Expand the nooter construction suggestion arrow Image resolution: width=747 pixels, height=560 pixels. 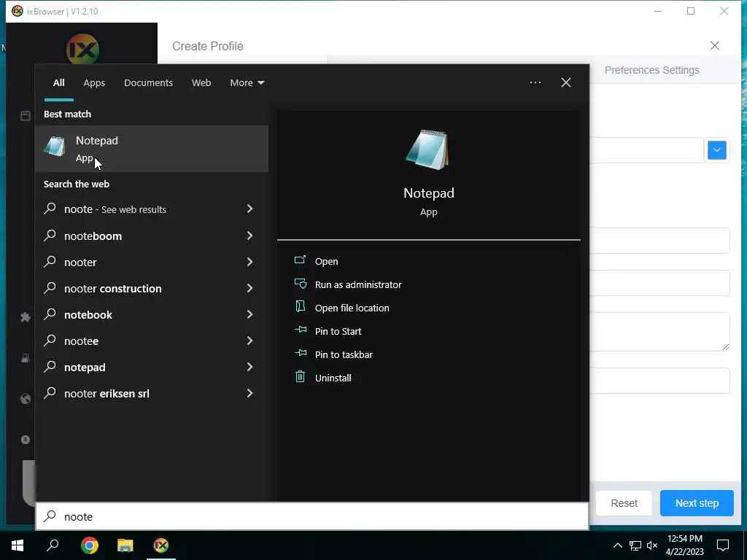[x=249, y=287]
